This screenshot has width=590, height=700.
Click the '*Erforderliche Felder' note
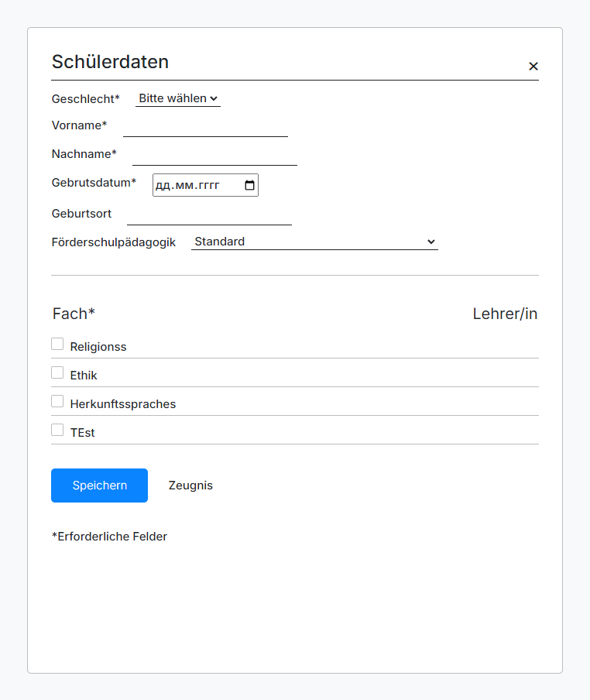109,537
